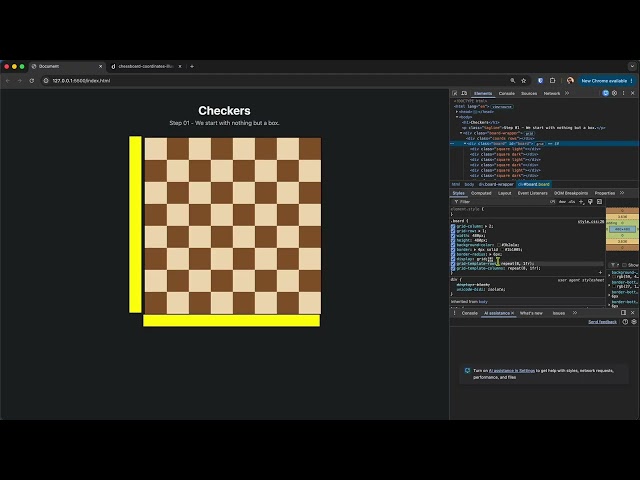The width and height of the screenshot is (640, 480).
Task: Toggle drawer dock position icon
Action: [x=623, y=313]
